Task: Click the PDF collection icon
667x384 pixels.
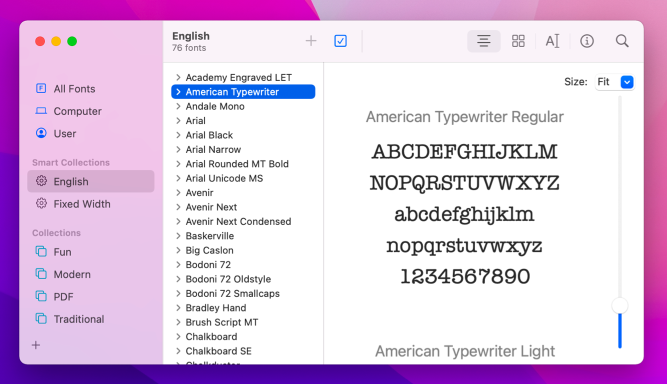Action: point(41,296)
